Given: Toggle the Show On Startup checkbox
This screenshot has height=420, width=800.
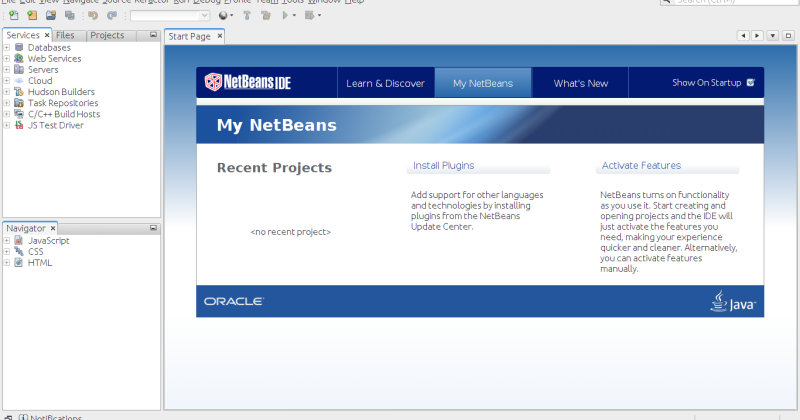Looking at the screenshot, I should [751, 83].
